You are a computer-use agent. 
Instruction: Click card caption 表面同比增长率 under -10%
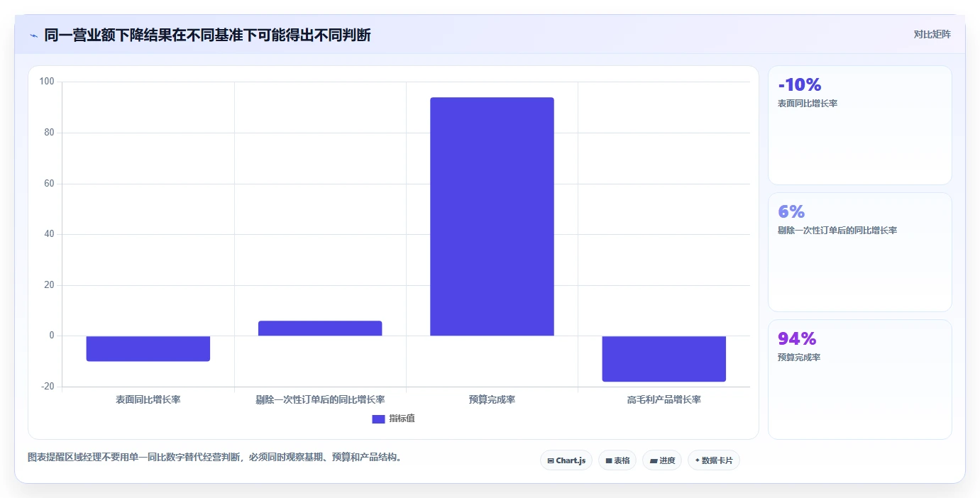(808, 104)
